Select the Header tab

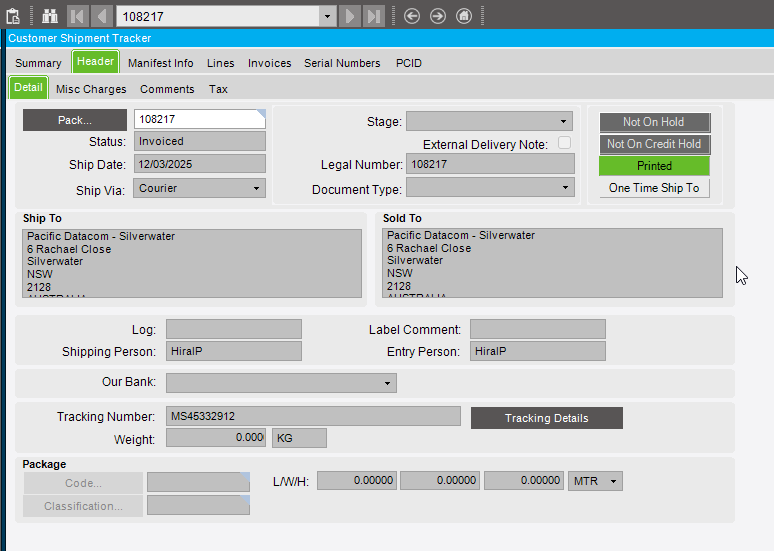pyautogui.click(x=95, y=62)
